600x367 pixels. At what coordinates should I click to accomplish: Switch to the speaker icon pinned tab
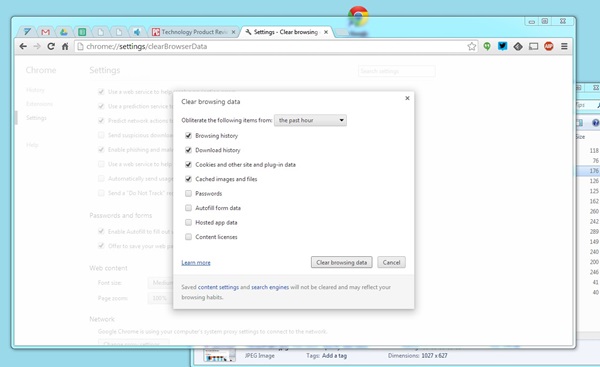(x=137, y=32)
